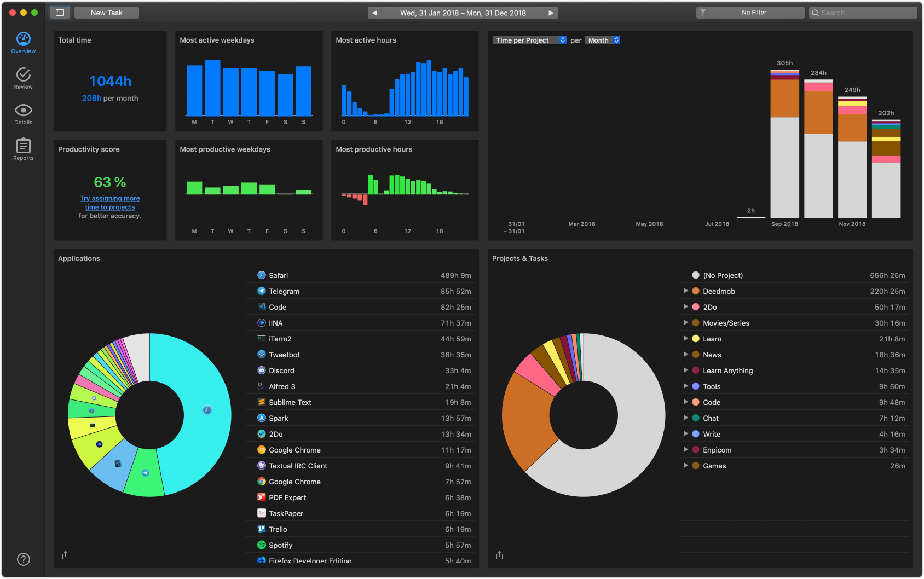Expand the Learn Anything project row
The image size is (924, 579).
pyautogui.click(x=686, y=370)
